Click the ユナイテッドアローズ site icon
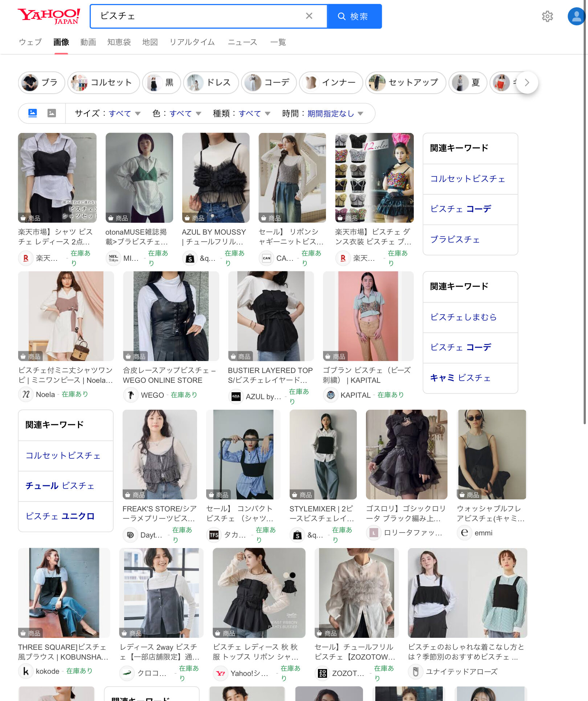This screenshot has height=701, width=588. (x=416, y=672)
